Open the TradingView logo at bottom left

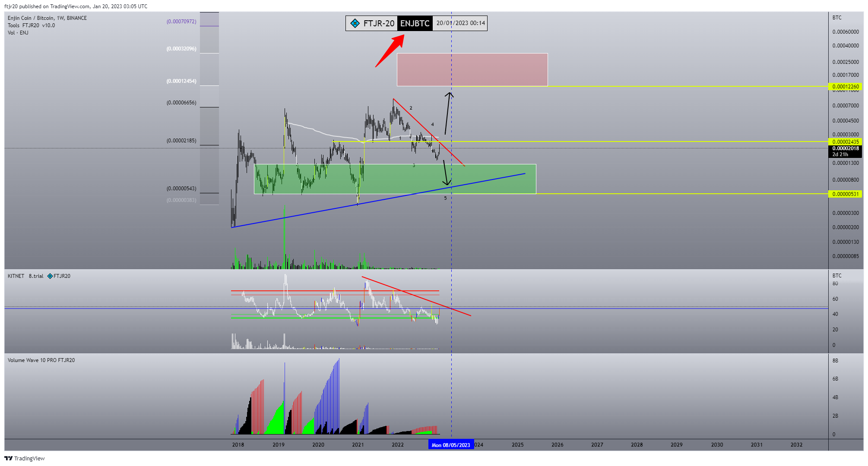25,458
